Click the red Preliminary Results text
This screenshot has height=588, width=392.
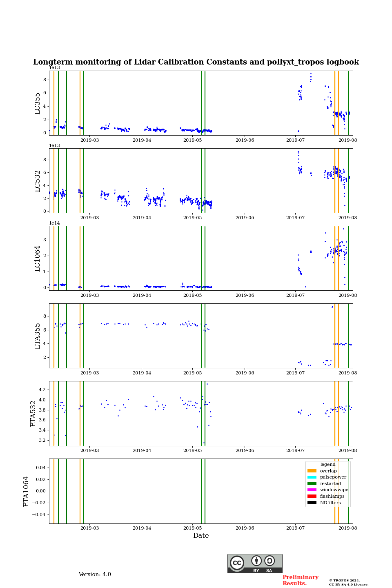coord(300,580)
